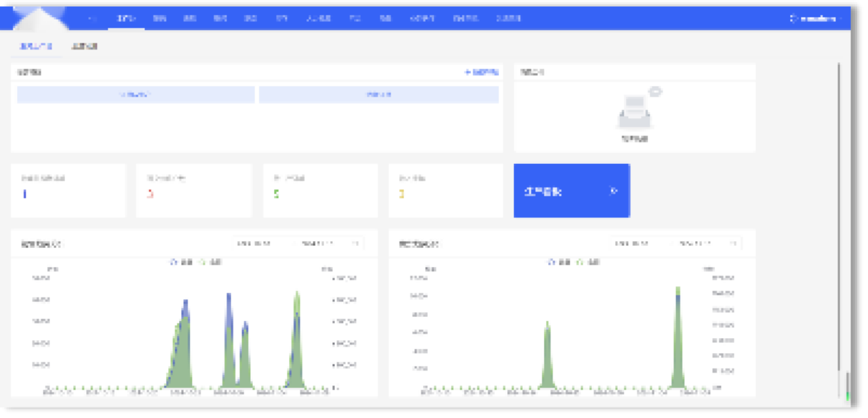Click the empty inbox illustration in the right panel

[635, 112]
